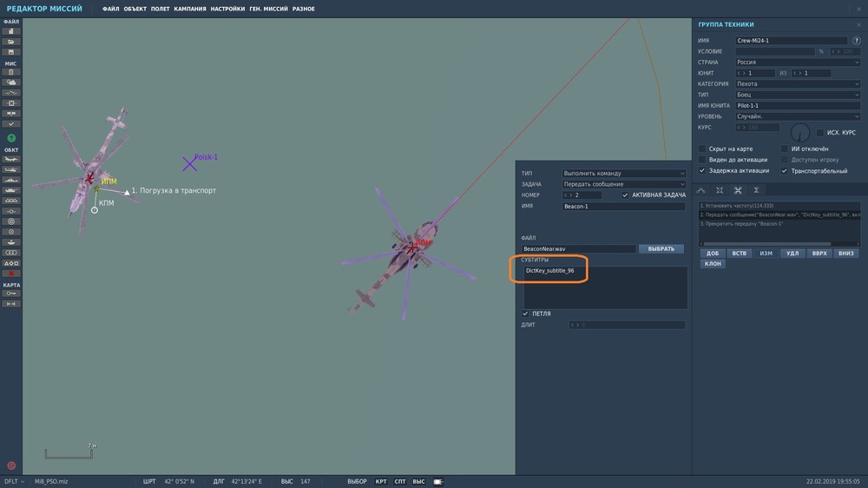868x488 pixels.
Task: Open ЗАДАЧА dropdown showing Передать сообщение
Action: pyautogui.click(x=623, y=184)
